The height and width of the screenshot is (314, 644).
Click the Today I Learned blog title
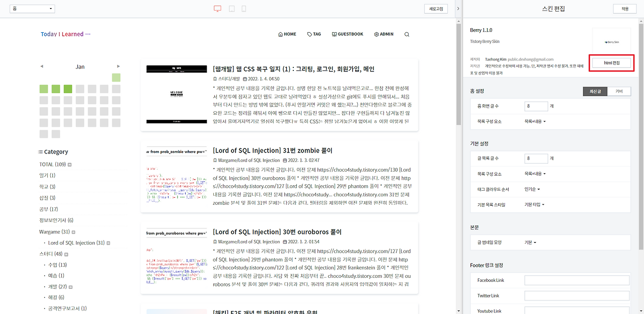(x=65, y=34)
